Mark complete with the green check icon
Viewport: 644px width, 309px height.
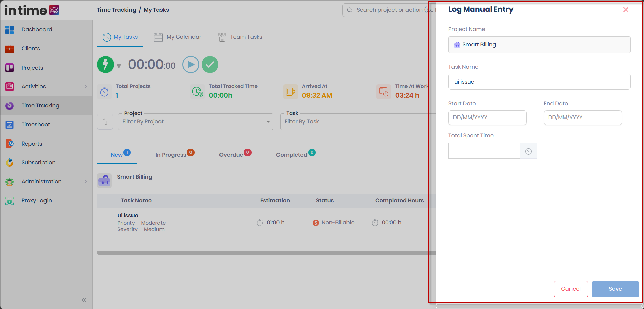pos(210,65)
